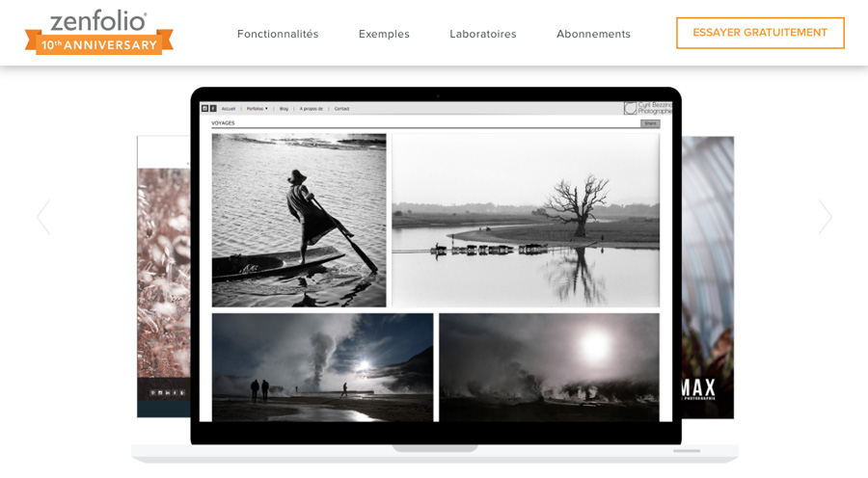The width and height of the screenshot is (868, 478).
Task: Click the Blog link in preview site
Action: point(284,109)
